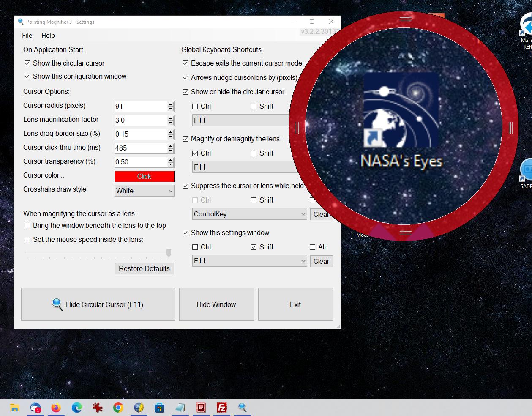Image resolution: width=532 pixels, height=416 pixels.
Task: Check Shift under Magnify or demagnify lens
Action: [254, 153]
